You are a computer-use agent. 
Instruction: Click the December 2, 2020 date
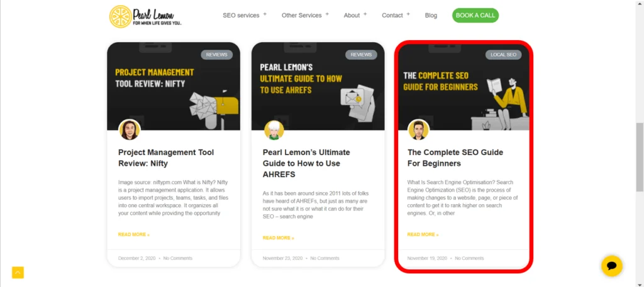pos(136,258)
